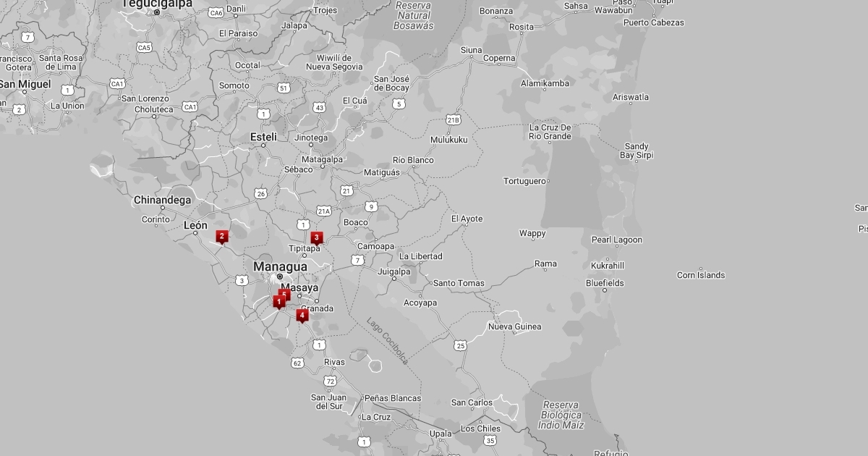Image resolution: width=868 pixels, height=456 pixels.
Task: Click the Lago Cocibolca lake label
Action: coord(387,340)
